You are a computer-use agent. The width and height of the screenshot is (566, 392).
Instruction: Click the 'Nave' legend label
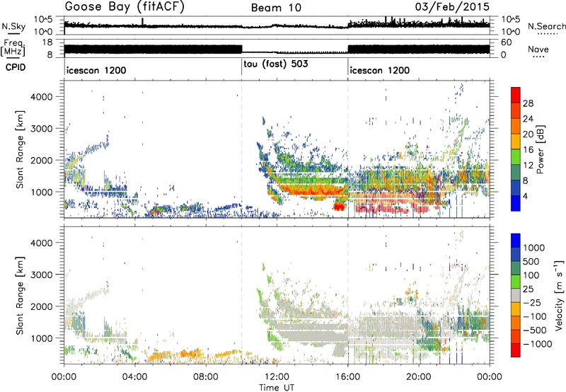click(x=538, y=49)
